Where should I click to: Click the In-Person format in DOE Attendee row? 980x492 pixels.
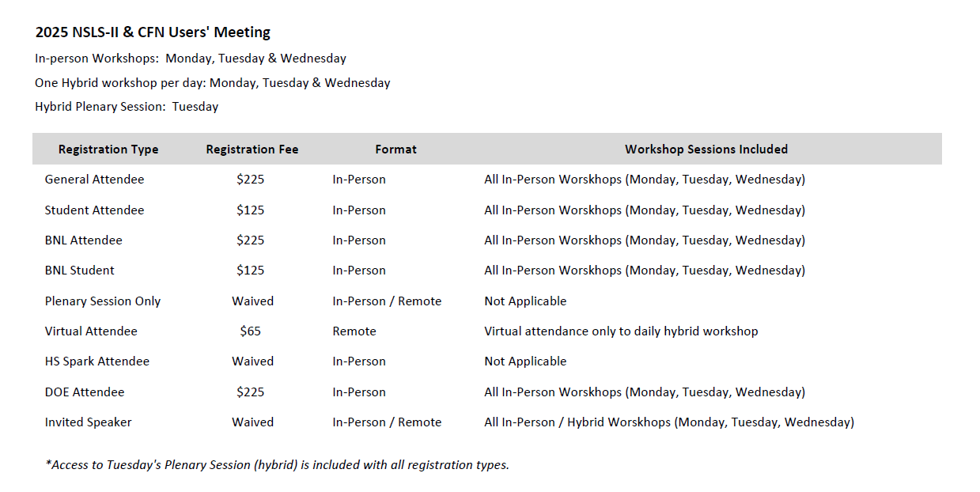359,392
